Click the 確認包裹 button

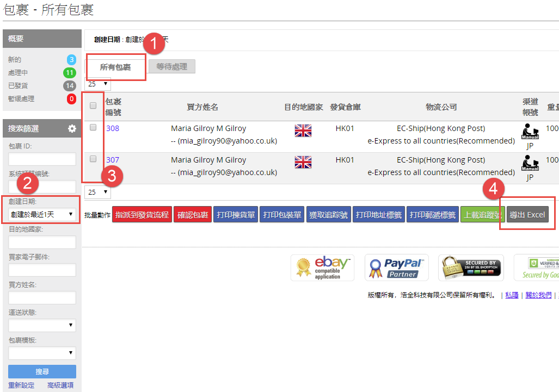pyautogui.click(x=193, y=215)
